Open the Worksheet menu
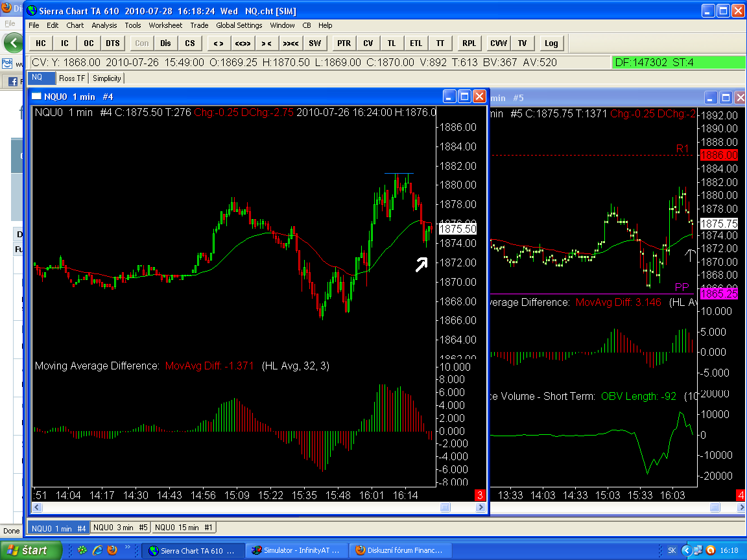Image resolution: width=747 pixels, height=560 pixels. 165,25
